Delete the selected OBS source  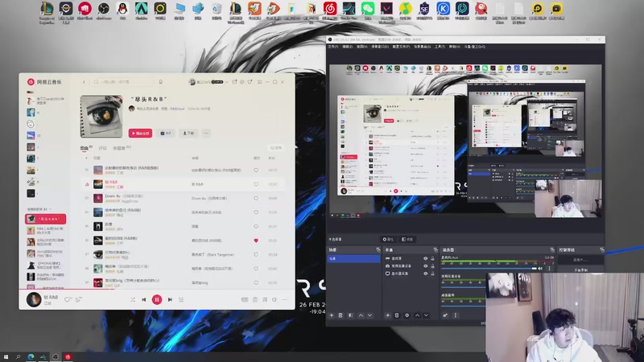click(397, 315)
